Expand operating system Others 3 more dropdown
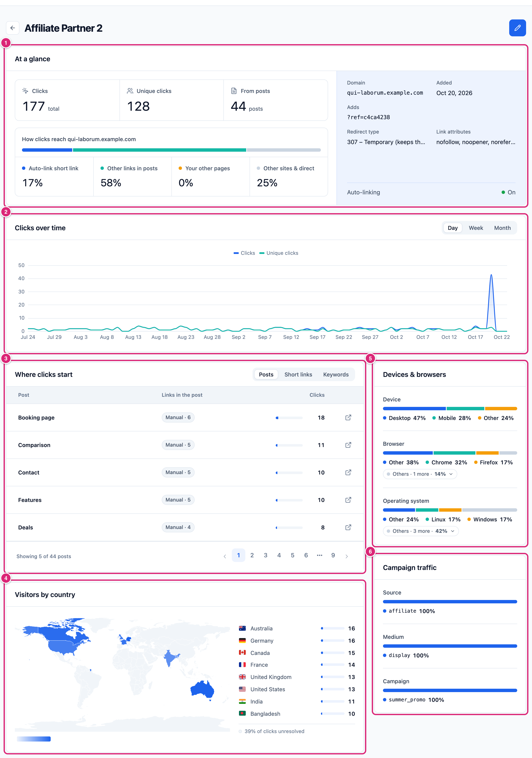 tap(421, 531)
